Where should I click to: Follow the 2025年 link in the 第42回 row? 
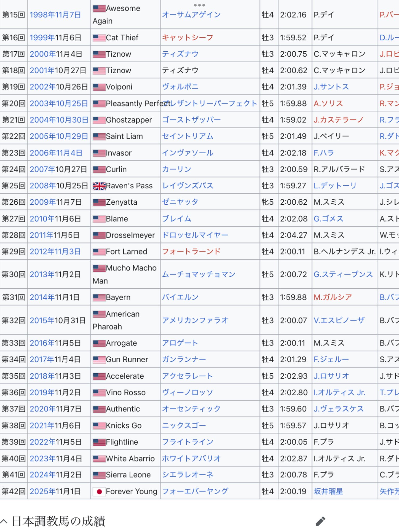click(x=43, y=491)
